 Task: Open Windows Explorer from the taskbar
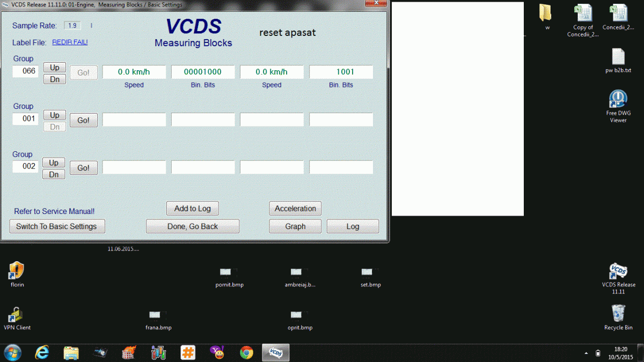(x=71, y=352)
